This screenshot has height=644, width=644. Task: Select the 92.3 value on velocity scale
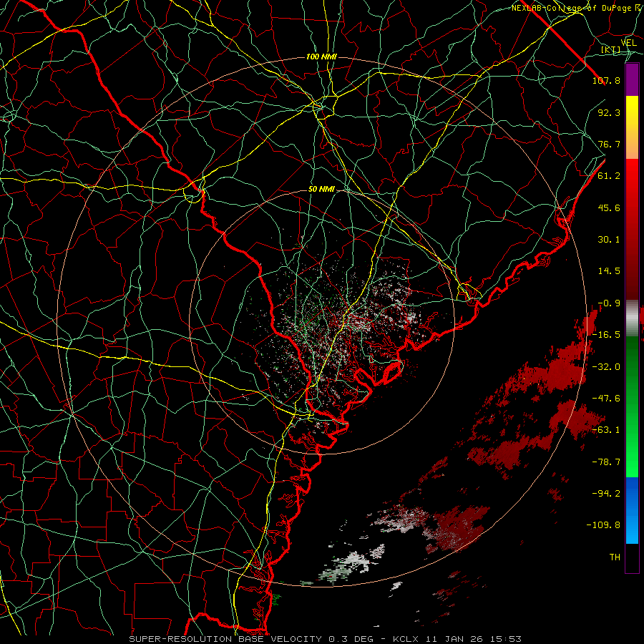[x=609, y=112]
